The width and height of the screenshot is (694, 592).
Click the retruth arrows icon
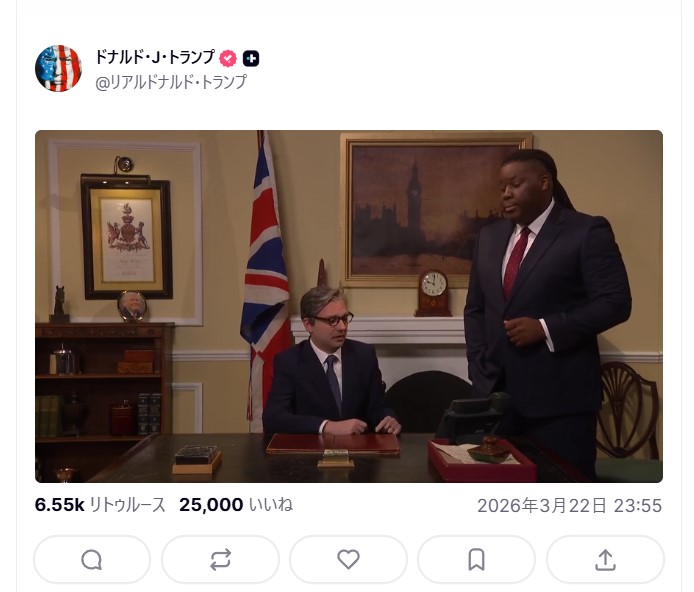(x=220, y=560)
